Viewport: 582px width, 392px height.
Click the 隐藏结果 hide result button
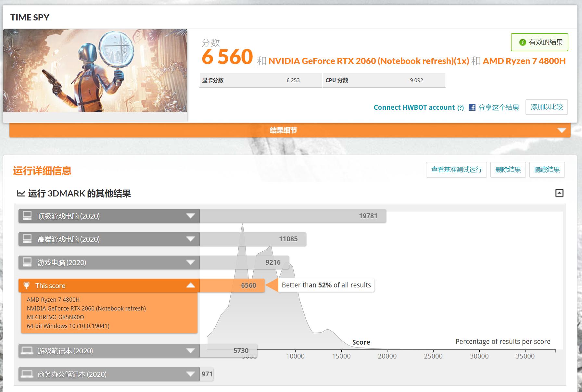point(547,170)
